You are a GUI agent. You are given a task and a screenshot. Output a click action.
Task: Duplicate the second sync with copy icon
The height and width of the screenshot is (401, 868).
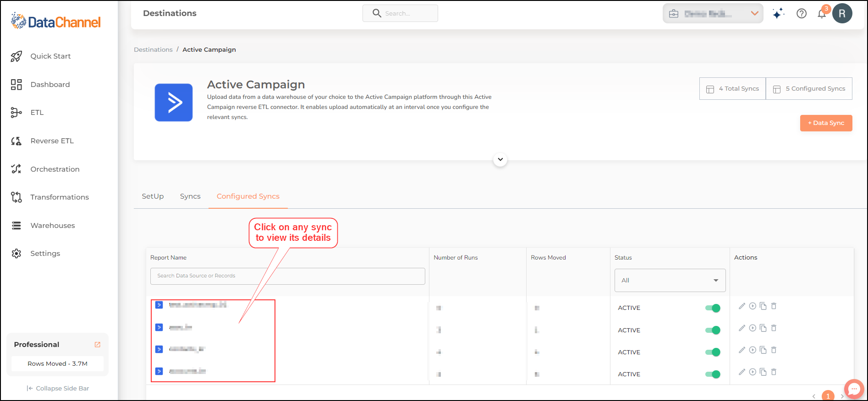click(x=763, y=328)
